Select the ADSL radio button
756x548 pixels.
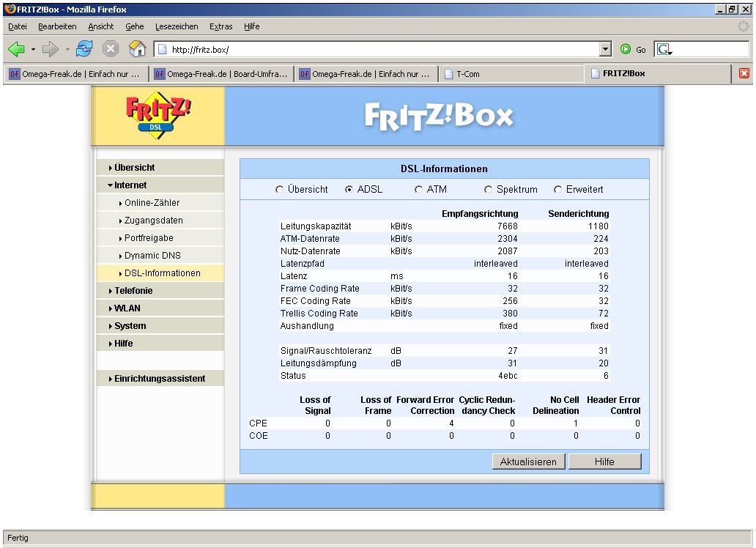point(349,190)
